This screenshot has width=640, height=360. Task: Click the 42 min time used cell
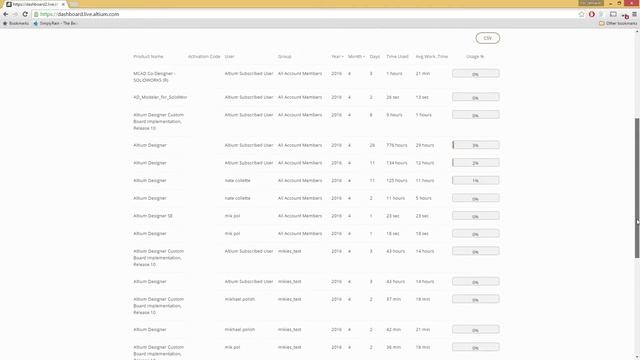click(393, 329)
